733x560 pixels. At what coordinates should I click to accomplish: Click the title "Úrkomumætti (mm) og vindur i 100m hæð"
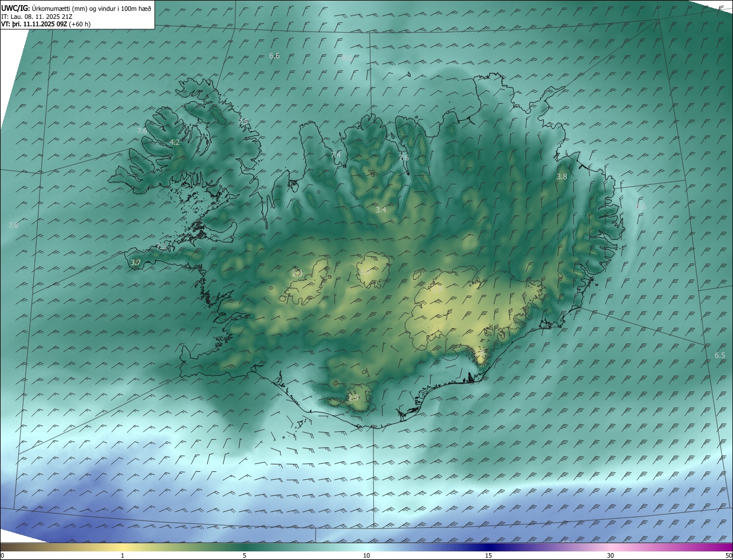[x=90, y=8]
